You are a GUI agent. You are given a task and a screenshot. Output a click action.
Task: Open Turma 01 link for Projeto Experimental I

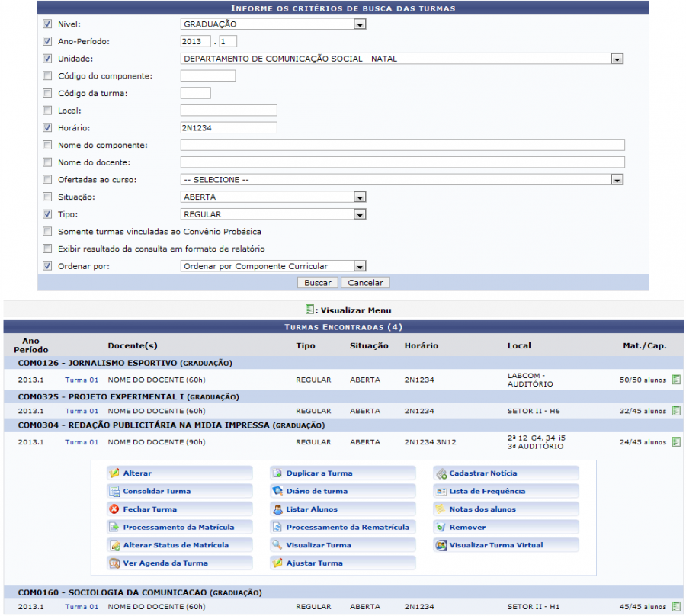point(82,411)
